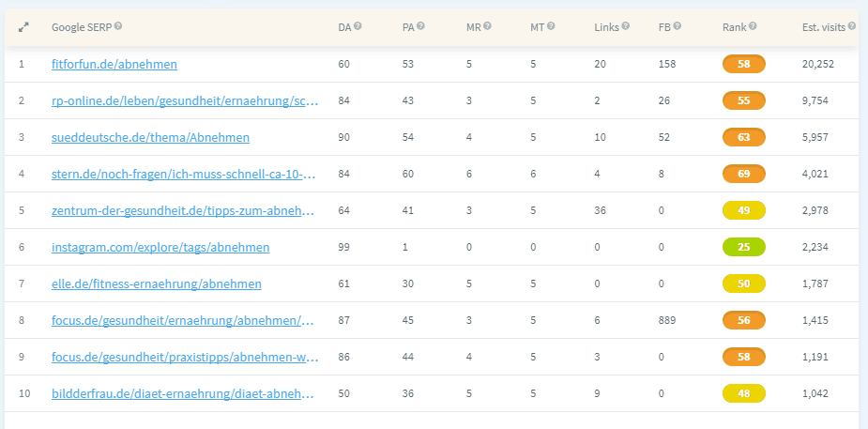This screenshot has height=429, width=868.
Task: Follow the rp-online.de result link
Action: pos(186,100)
